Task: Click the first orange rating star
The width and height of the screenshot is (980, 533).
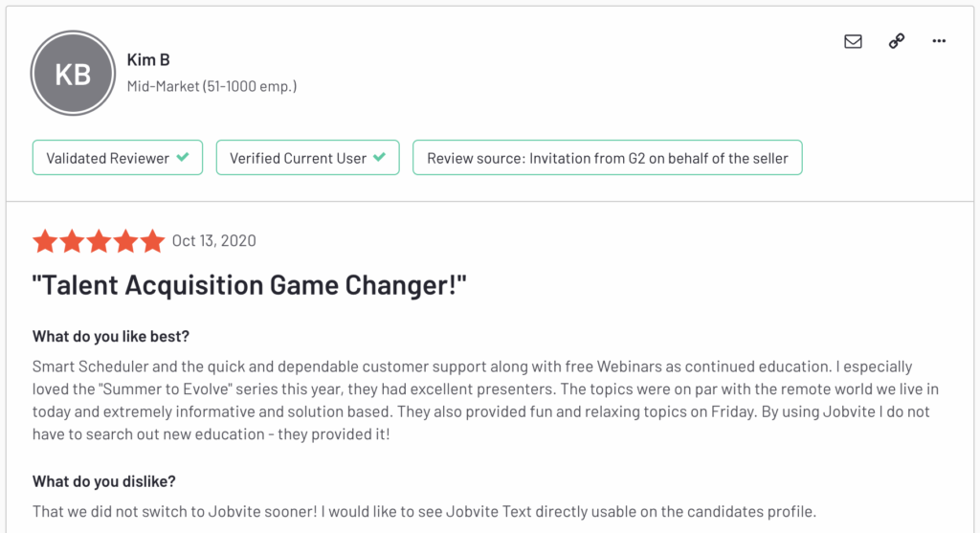Action: (x=45, y=240)
